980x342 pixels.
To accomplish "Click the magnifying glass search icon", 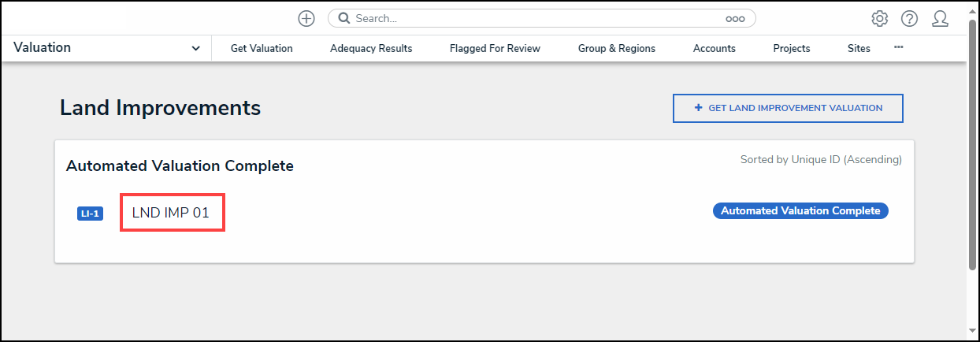I will point(344,18).
